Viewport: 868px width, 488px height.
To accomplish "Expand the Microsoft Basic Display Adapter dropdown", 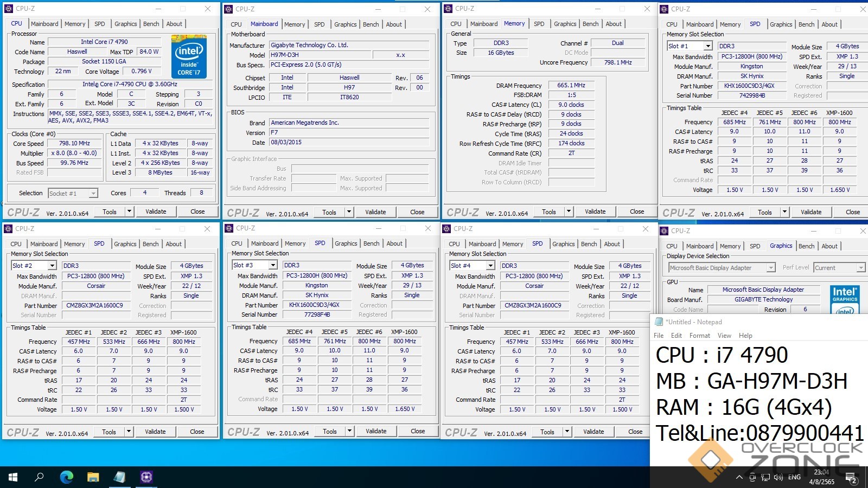I will (770, 268).
